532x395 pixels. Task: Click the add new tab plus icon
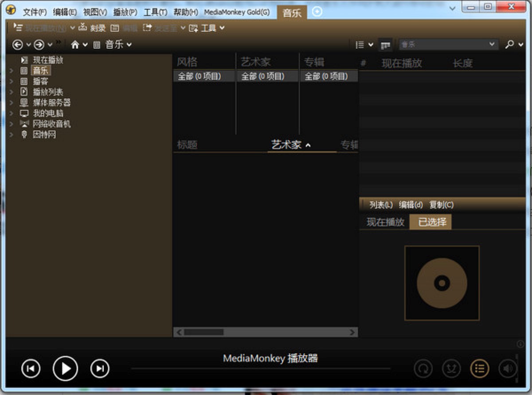click(x=317, y=12)
